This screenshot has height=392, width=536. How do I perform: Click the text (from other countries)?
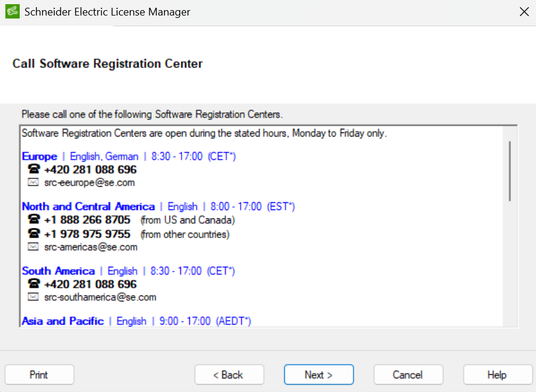[185, 234]
